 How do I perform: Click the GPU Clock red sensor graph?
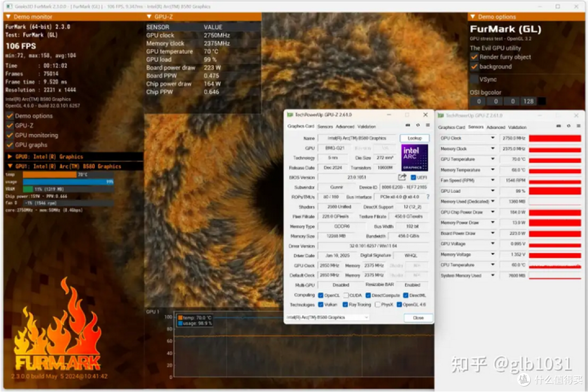tap(555, 138)
